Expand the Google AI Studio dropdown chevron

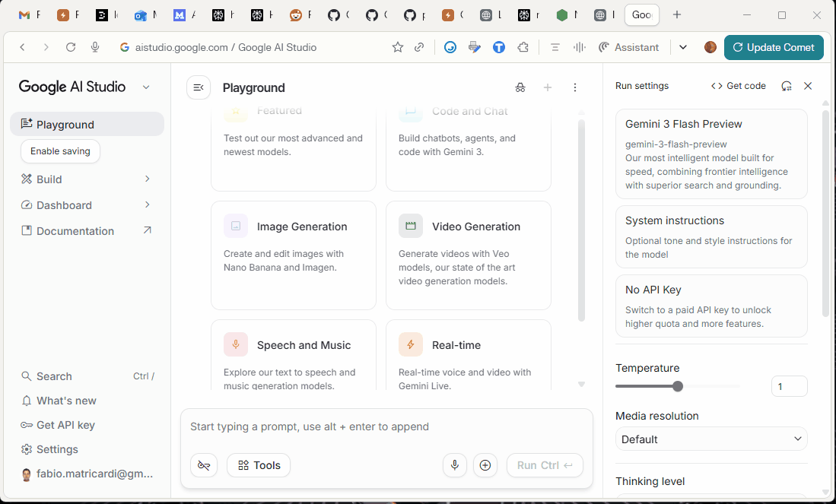coord(146,87)
